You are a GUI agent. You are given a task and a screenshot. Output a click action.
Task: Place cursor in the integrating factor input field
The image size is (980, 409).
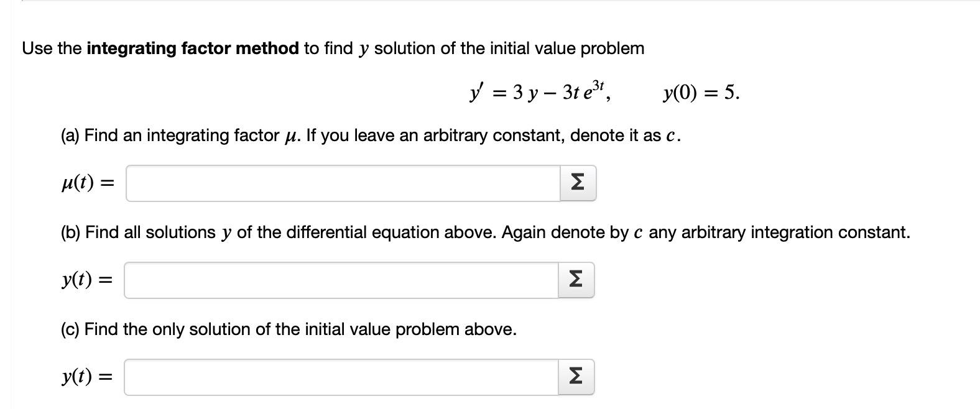click(x=342, y=183)
